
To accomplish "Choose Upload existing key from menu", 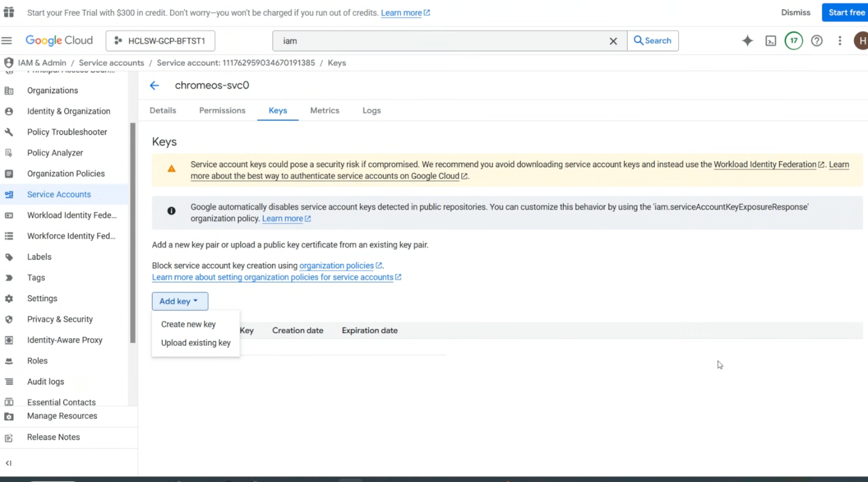I will point(196,343).
